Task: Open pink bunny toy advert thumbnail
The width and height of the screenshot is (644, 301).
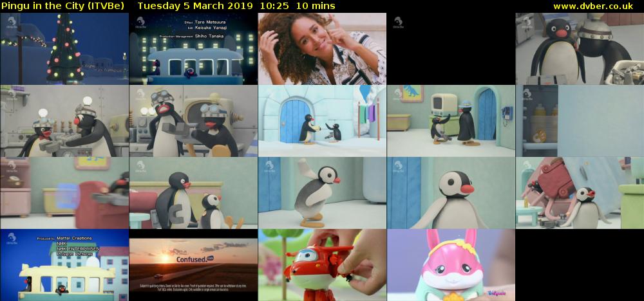Action: click(x=451, y=265)
